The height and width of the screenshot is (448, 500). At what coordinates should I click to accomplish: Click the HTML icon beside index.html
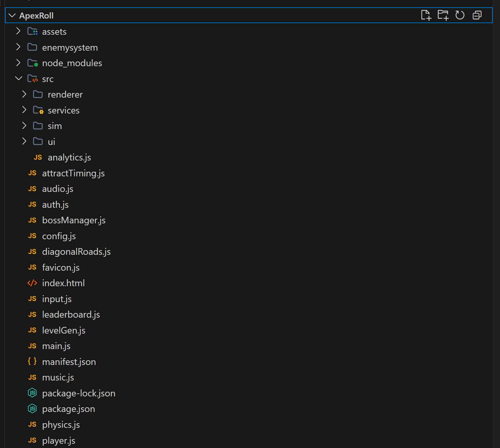point(32,283)
